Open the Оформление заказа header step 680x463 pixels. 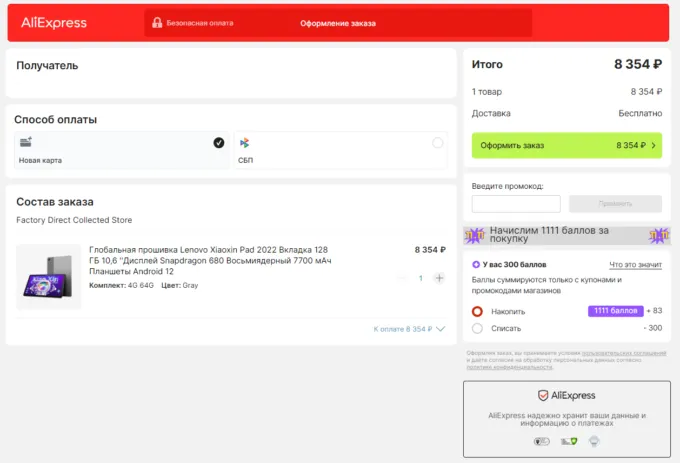click(338, 23)
